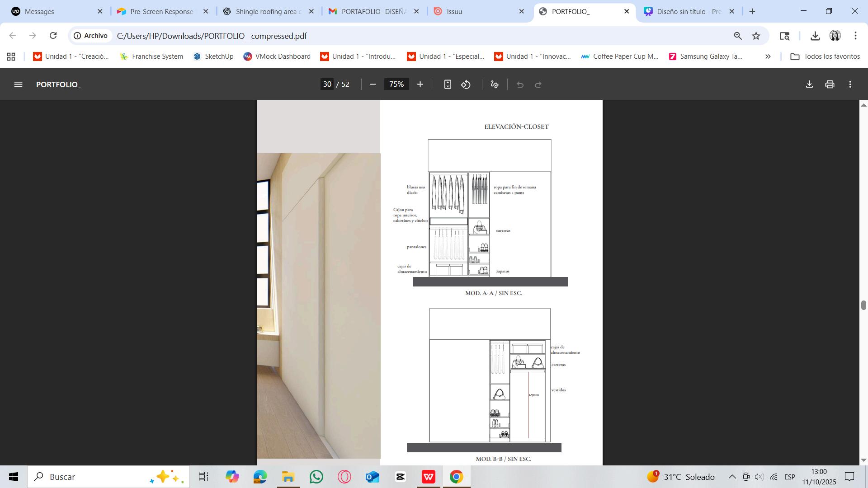Rotate PDF counterclockwise
Image resolution: width=868 pixels, height=488 pixels.
coord(466,84)
